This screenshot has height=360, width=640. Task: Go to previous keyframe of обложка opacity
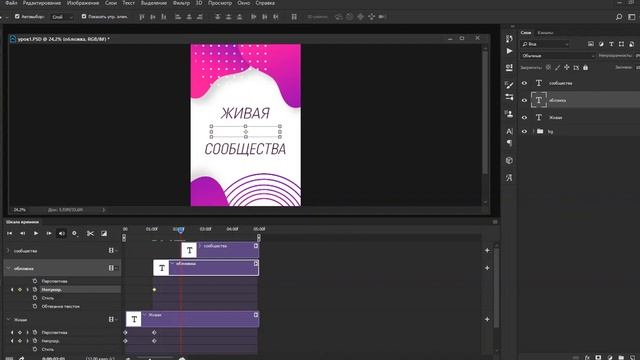pos(12,289)
